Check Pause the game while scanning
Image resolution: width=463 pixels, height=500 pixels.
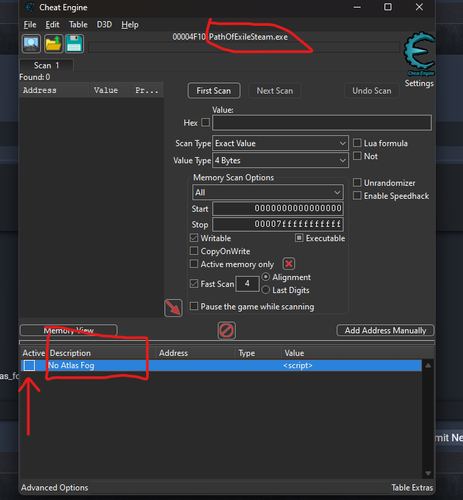tap(194, 306)
